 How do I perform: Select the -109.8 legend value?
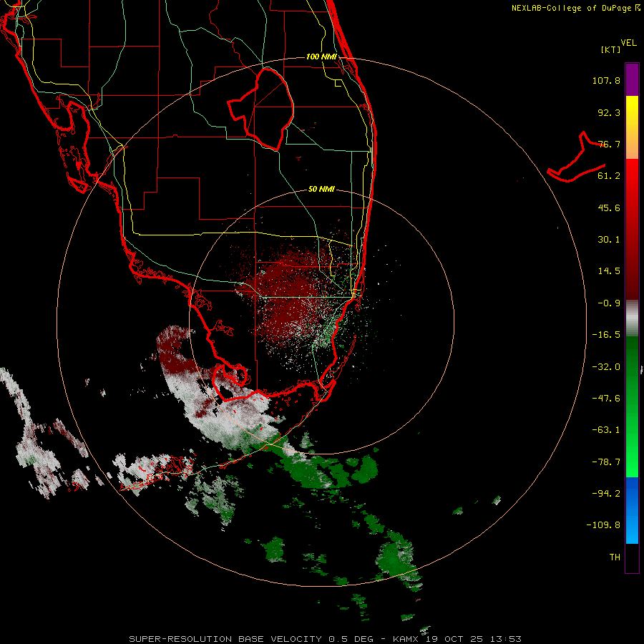coord(603,525)
